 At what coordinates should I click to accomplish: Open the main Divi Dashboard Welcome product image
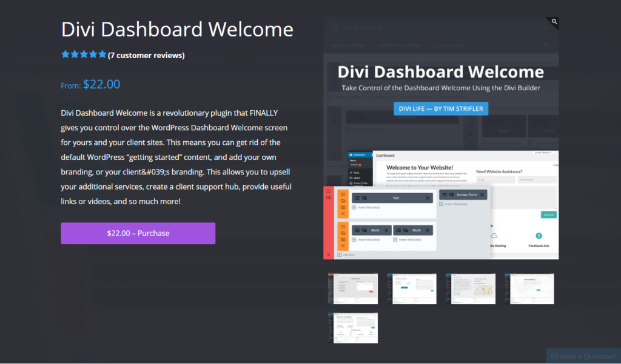(x=441, y=138)
